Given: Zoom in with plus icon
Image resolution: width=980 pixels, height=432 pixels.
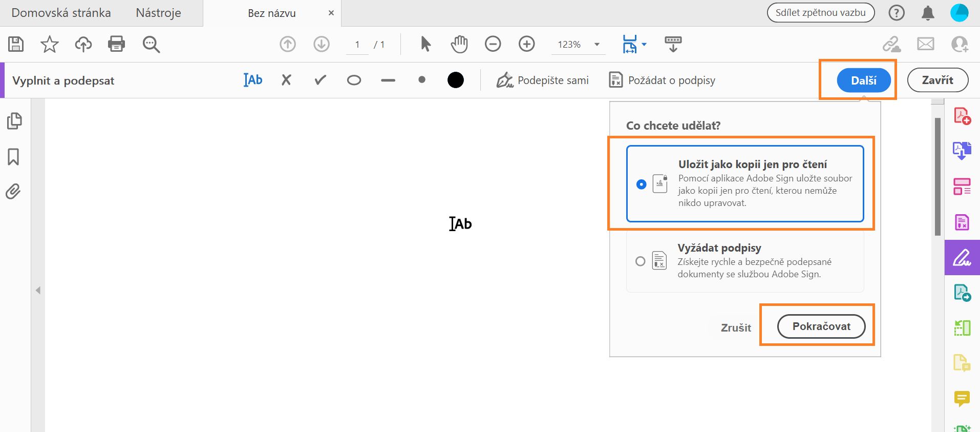Looking at the screenshot, I should [x=527, y=44].
